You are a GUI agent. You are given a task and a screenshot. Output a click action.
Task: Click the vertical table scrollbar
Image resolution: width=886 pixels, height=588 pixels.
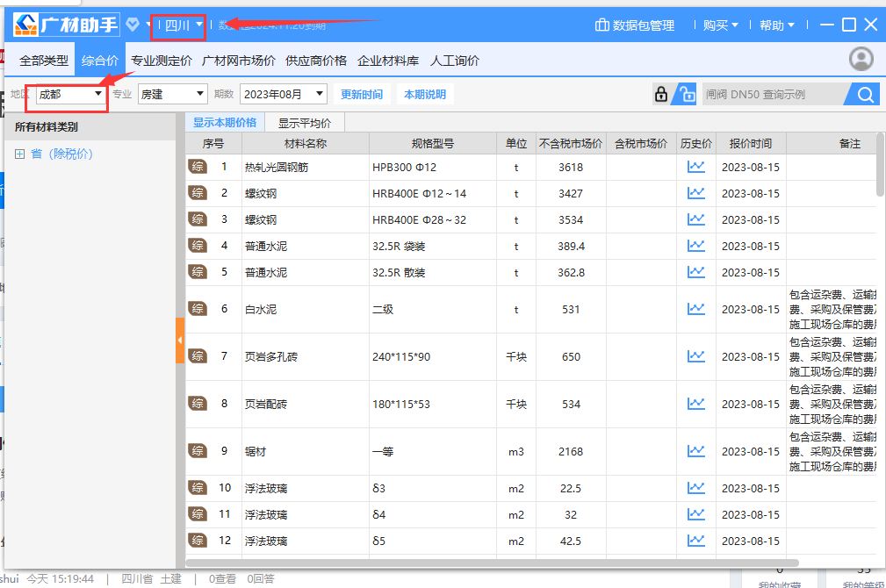[881, 165]
